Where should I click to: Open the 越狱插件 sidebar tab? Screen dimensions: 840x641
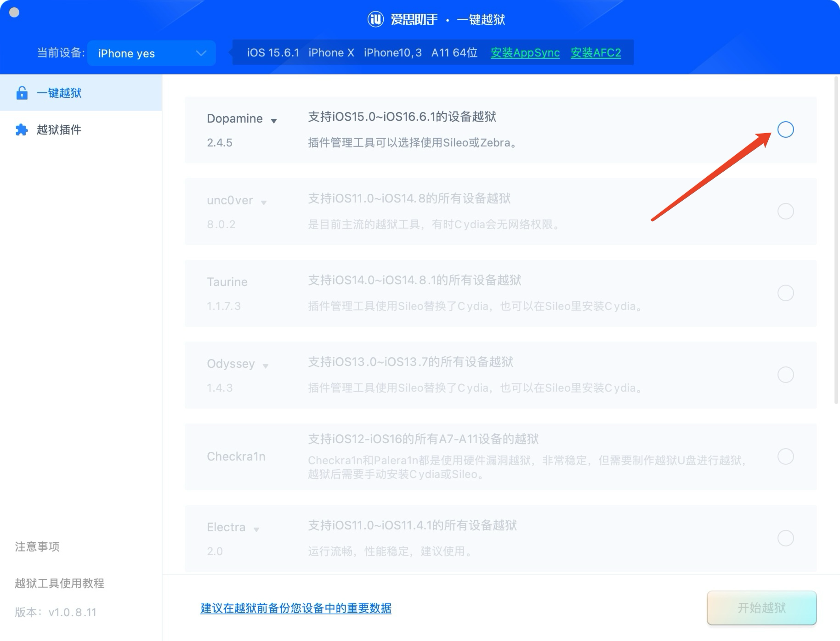pyautogui.click(x=59, y=130)
